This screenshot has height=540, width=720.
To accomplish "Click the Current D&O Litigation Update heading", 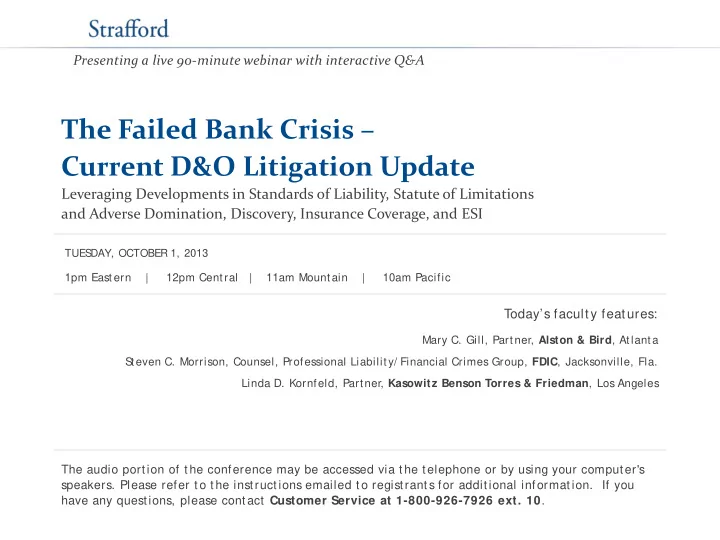I will click(x=268, y=166).
